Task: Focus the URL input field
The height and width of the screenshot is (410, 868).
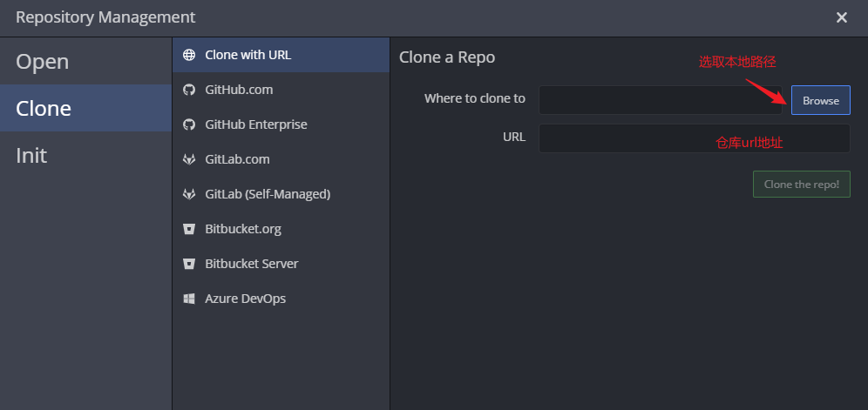Action: (x=695, y=138)
